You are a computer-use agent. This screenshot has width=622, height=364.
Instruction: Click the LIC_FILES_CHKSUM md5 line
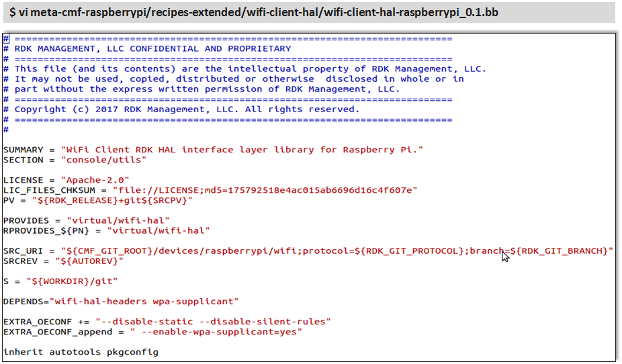tap(210, 190)
